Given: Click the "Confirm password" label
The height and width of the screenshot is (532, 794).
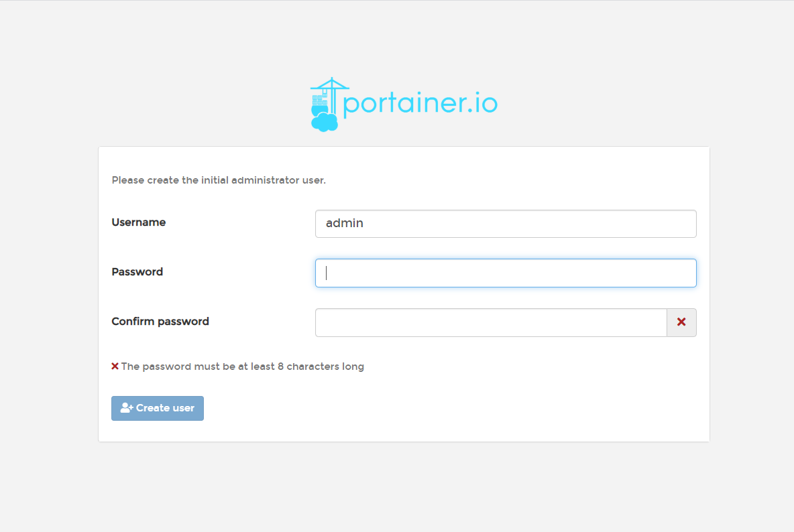Looking at the screenshot, I should coord(160,322).
